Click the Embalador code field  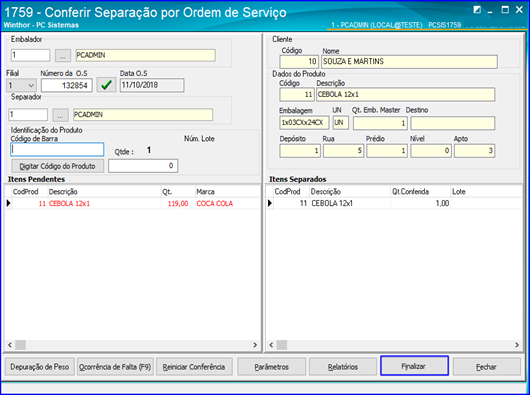(30, 55)
